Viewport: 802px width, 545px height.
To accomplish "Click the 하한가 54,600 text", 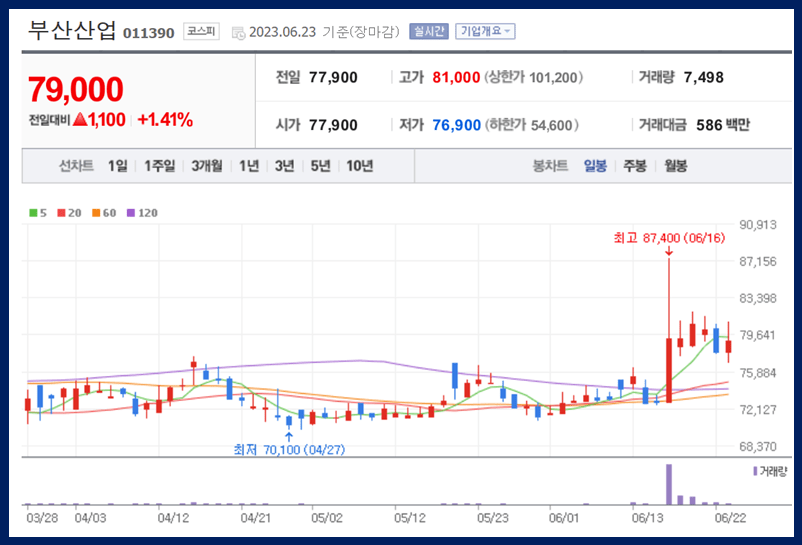I will 531,125.
